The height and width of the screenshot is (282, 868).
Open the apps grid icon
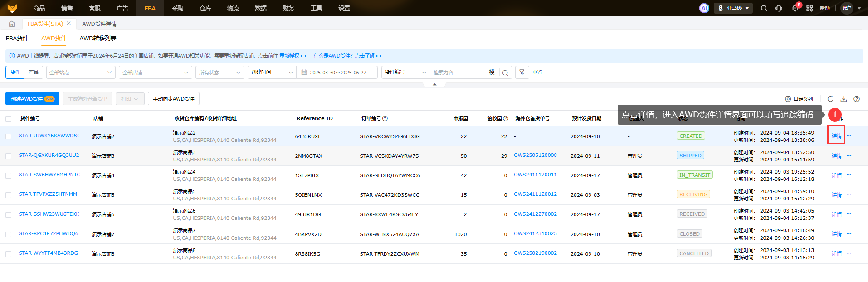tap(809, 8)
